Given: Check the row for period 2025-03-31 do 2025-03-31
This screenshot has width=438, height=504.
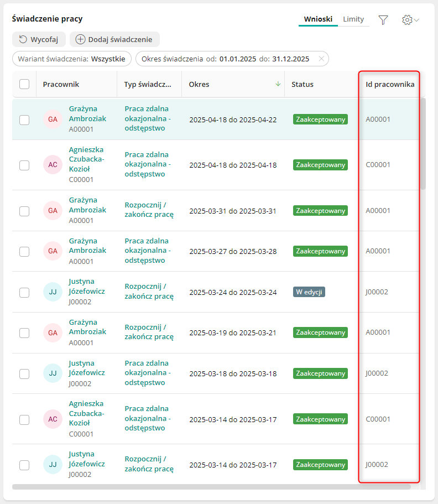Looking at the screenshot, I should [24, 211].
